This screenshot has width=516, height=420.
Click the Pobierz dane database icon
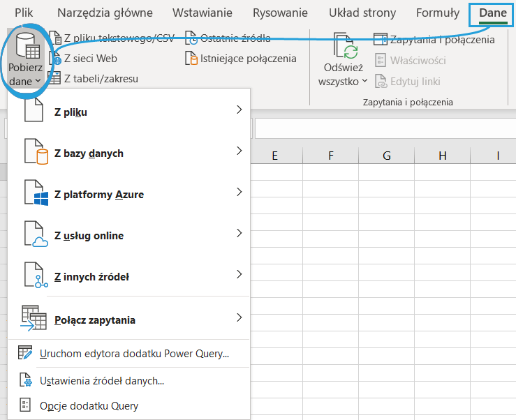click(27, 47)
